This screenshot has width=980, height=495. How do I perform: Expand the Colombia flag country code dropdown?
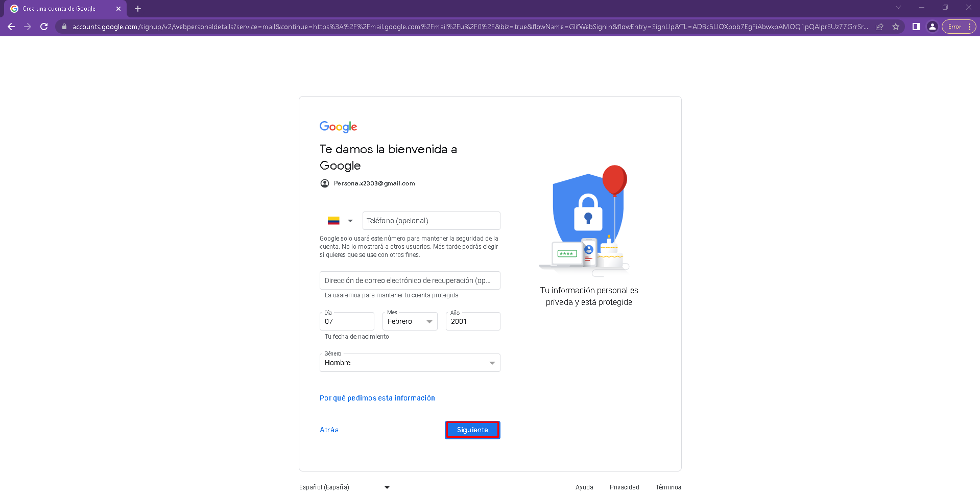click(340, 221)
